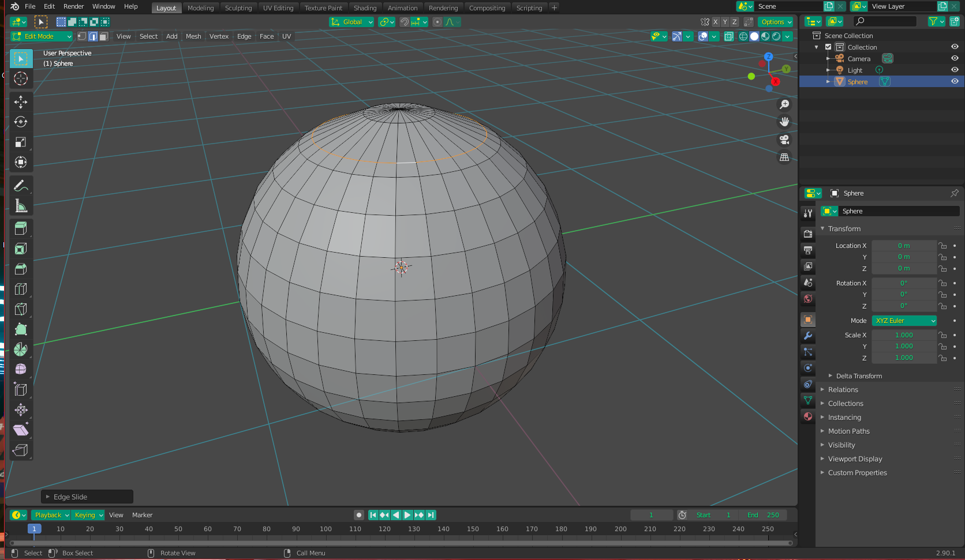Screen dimensions: 965x560
Task: Open the Vertex menu
Action: [x=219, y=36]
